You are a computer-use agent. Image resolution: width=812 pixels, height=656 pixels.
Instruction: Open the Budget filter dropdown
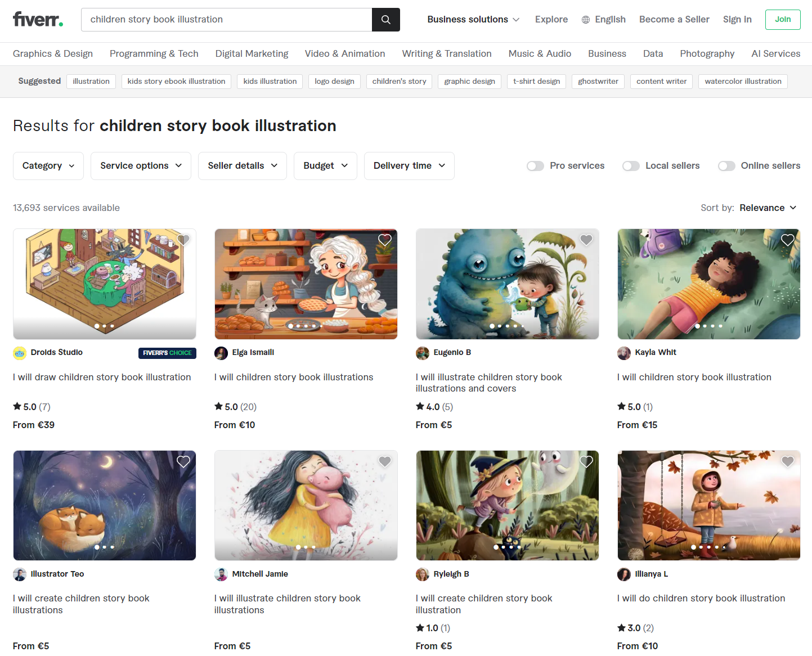coord(325,166)
